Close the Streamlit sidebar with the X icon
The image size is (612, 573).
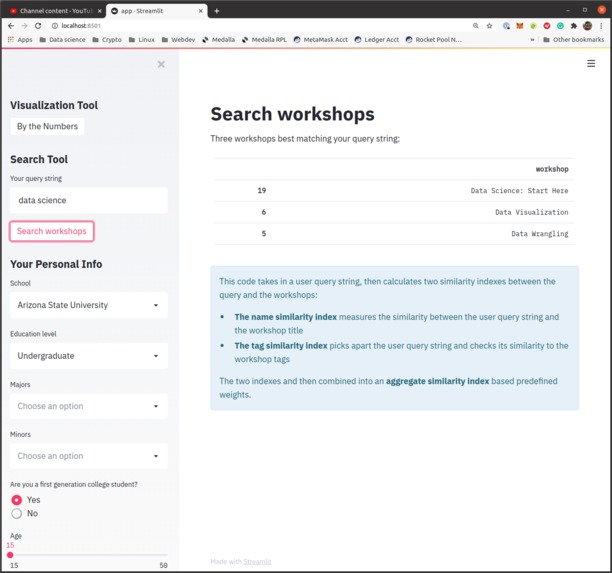click(161, 64)
